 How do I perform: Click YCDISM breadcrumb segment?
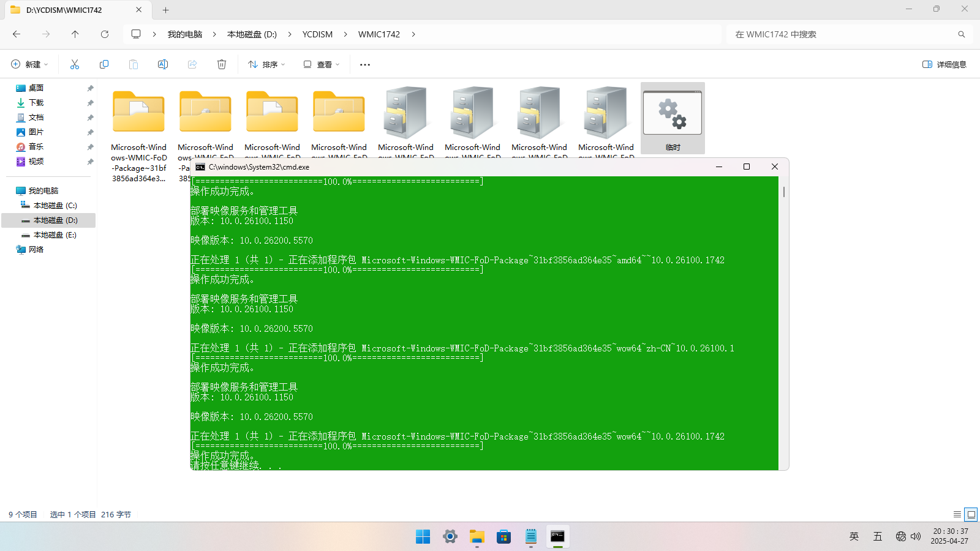pyautogui.click(x=317, y=34)
